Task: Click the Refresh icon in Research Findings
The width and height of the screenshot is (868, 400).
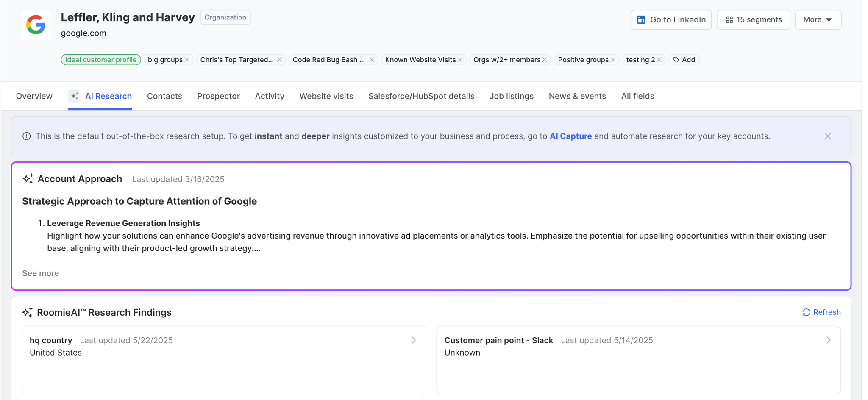Action: [806, 312]
